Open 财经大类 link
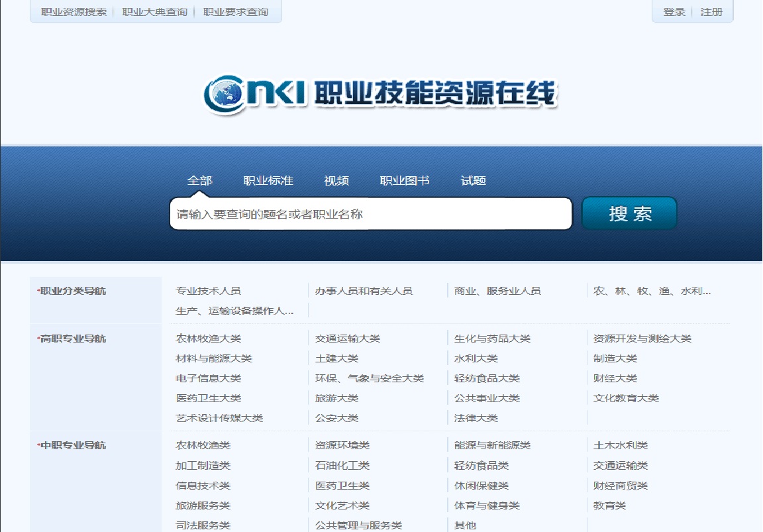Viewport: 763px width, 532px height. (615, 379)
